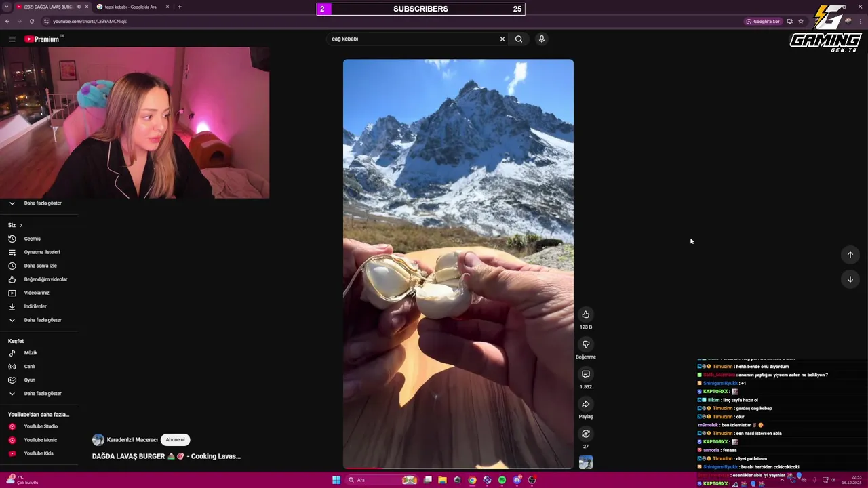Start voice search with the microphone icon
Viewport: 868px width, 488px height.
tap(541, 39)
